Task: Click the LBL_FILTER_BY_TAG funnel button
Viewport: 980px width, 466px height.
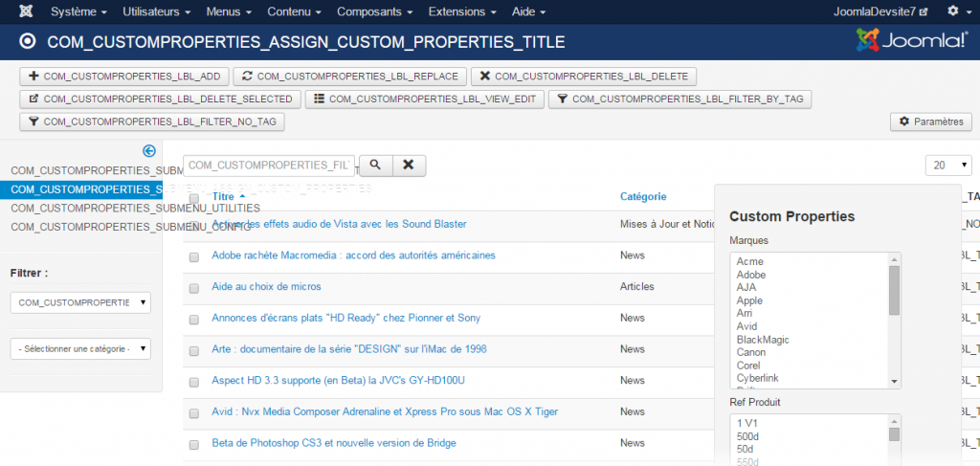Action: point(680,99)
